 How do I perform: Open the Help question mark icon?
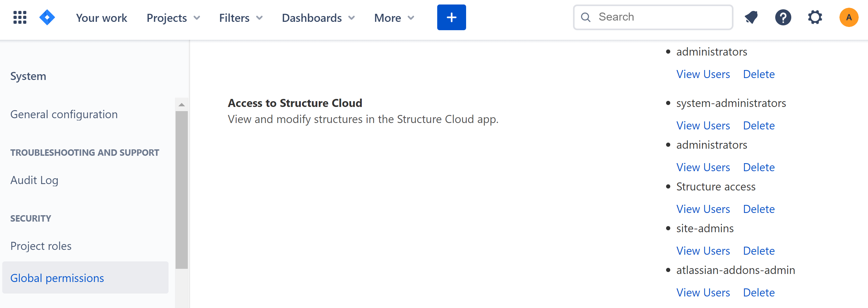coord(783,17)
